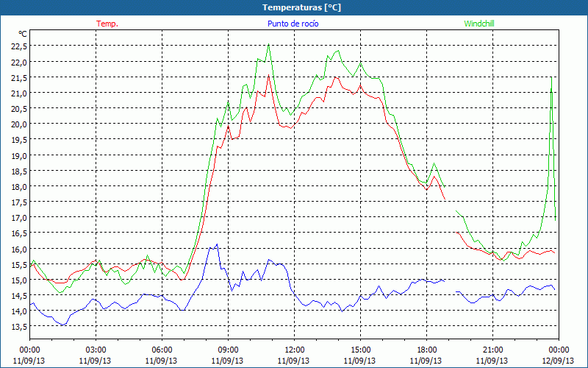Click the 11/09/13 date under 15:00

tap(360, 361)
